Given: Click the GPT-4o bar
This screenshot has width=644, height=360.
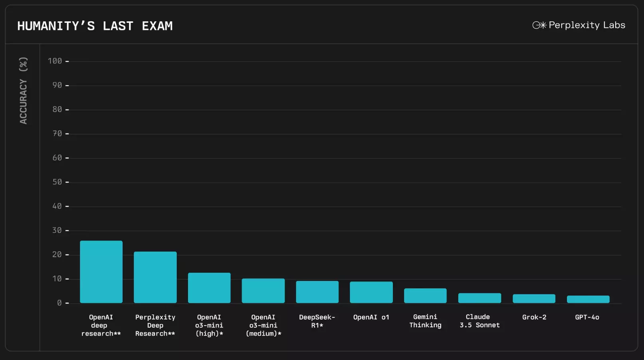Looking at the screenshot, I should pyautogui.click(x=588, y=299).
